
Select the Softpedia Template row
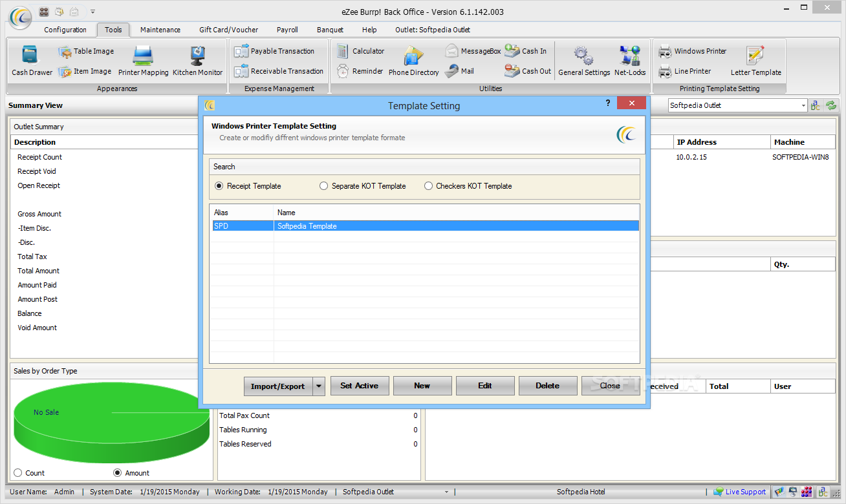[424, 226]
